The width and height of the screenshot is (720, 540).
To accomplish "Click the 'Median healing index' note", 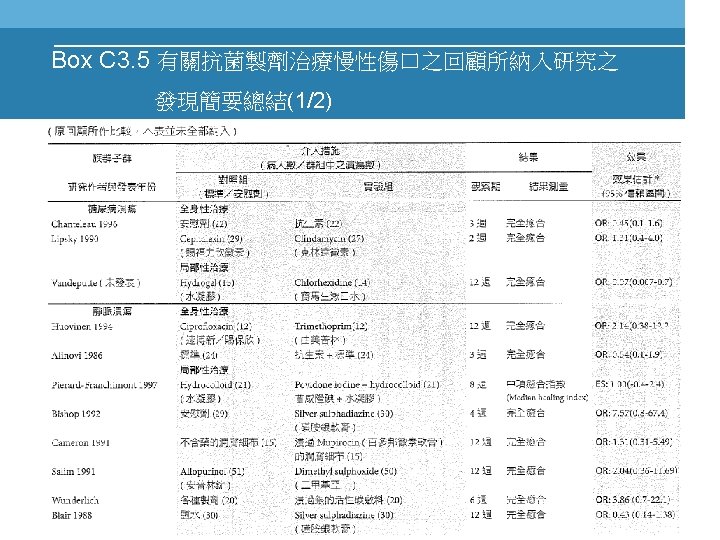I will coord(547,397).
